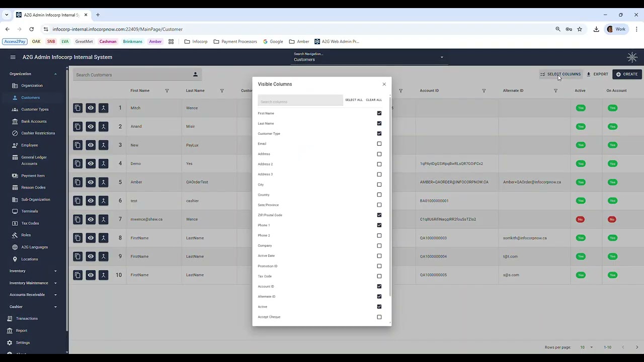Click the copy icon in row 1
Screen dimensions: 644x362
tap(77, 108)
